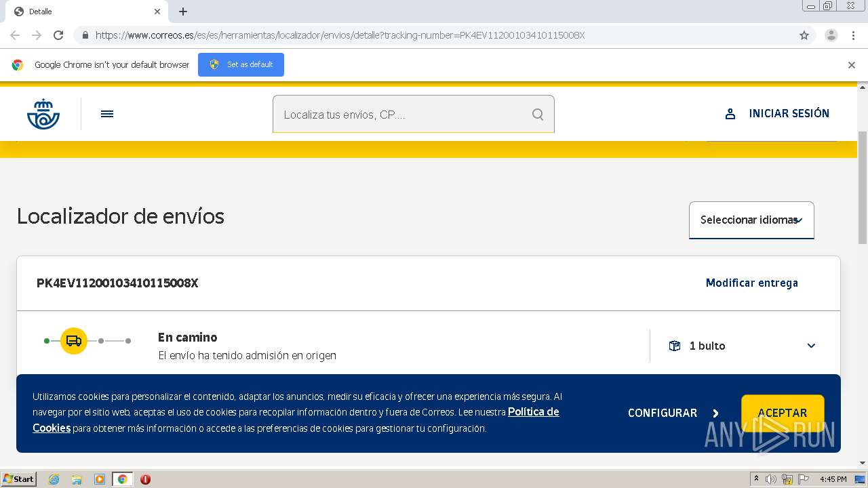The image size is (868, 488).
Task: Click the Correos logo icon
Action: (x=43, y=114)
